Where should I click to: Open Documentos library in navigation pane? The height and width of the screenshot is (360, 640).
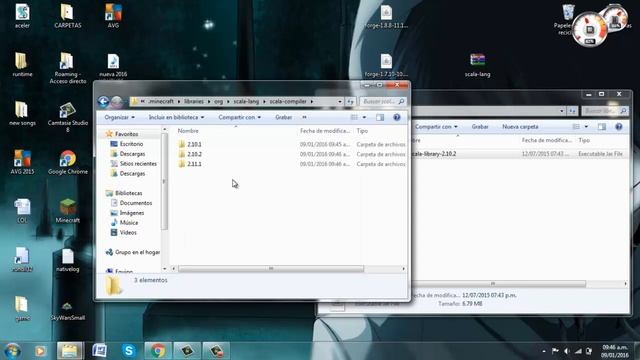click(136, 203)
